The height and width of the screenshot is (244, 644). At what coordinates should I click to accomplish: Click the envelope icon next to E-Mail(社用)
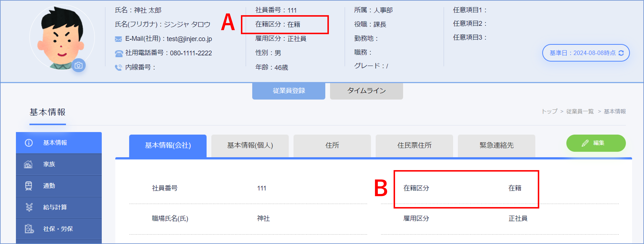click(118, 39)
